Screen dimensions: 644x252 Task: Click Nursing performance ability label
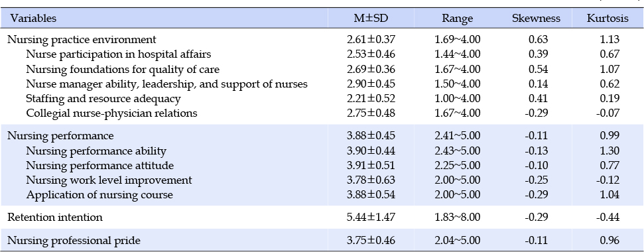pyautogui.click(x=96, y=151)
